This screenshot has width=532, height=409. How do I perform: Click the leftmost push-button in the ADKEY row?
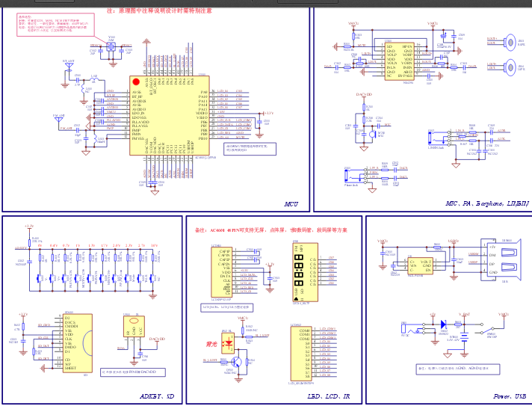point(40,278)
